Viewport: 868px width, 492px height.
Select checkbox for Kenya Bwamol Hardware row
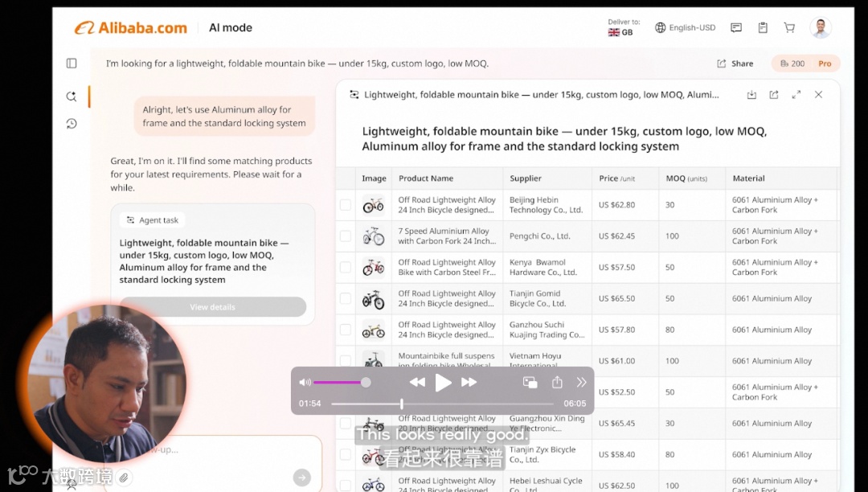tap(346, 268)
